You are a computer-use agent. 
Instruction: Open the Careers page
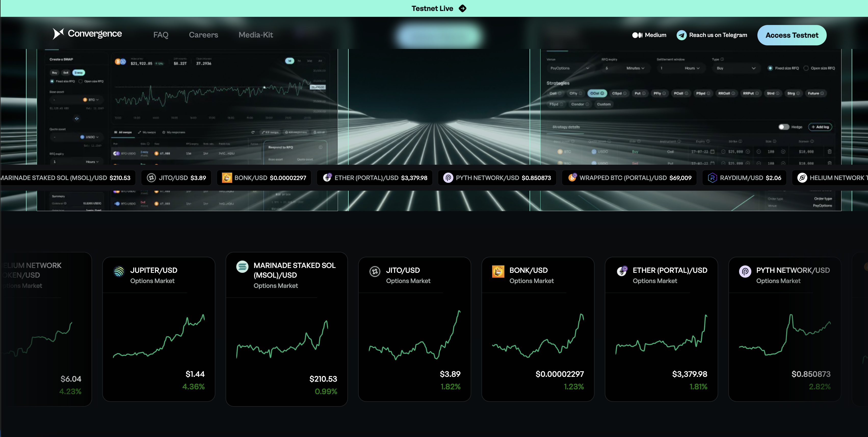point(204,35)
